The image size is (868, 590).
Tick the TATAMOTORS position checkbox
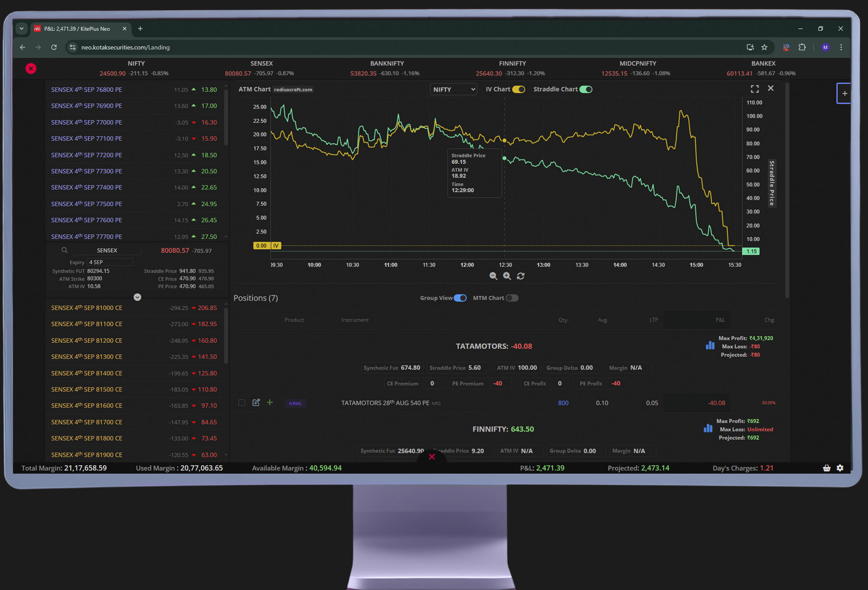coord(242,403)
